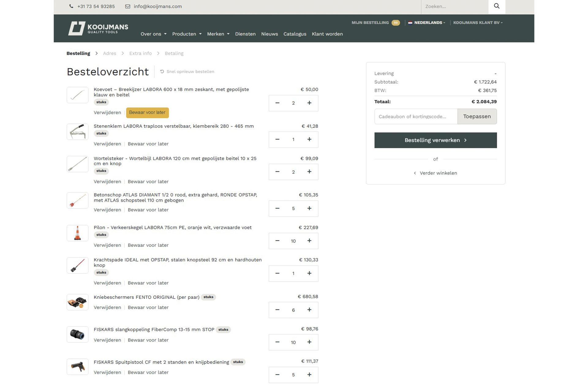Apply discount code with Toepassen button

[477, 116]
